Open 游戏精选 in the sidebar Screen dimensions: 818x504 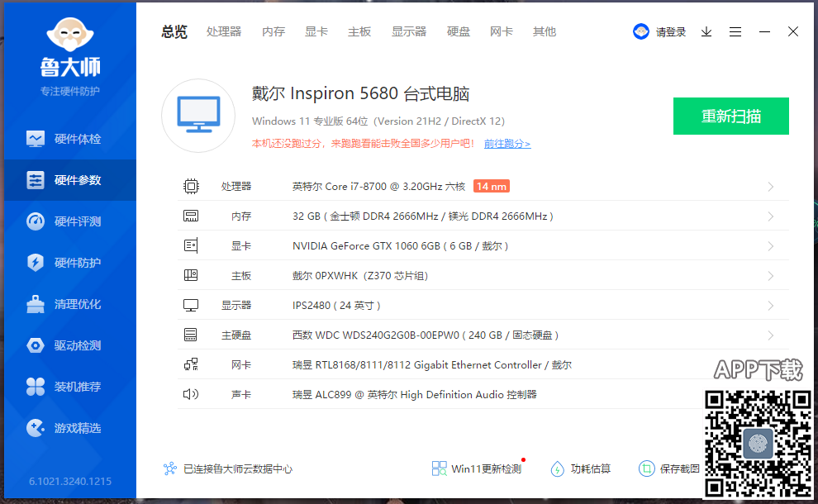68,428
